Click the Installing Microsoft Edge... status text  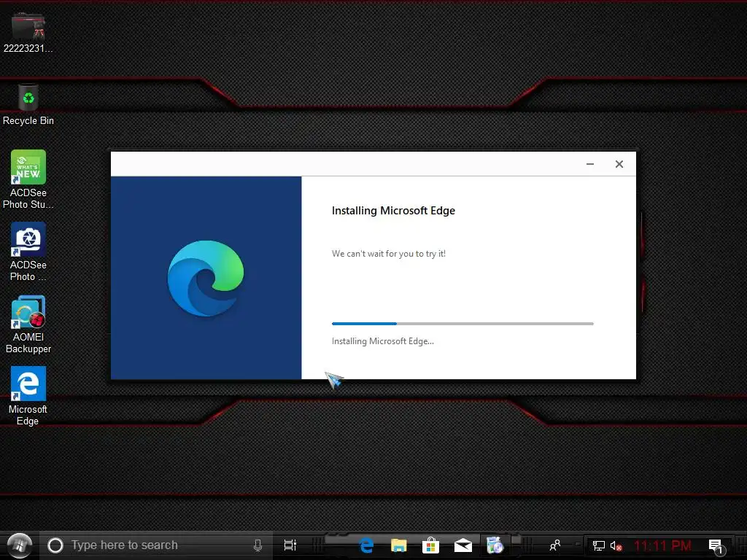tap(382, 341)
